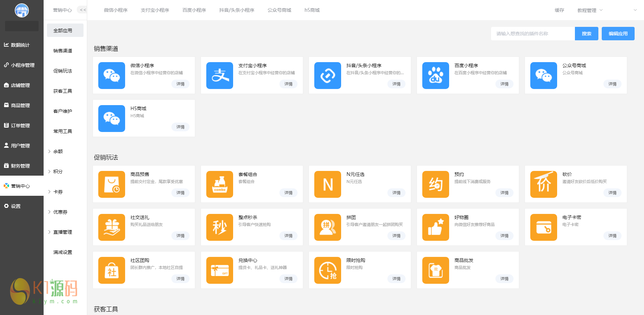Click the blue 搜索 button
This screenshot has width=644, height=315.
point(586,34)
